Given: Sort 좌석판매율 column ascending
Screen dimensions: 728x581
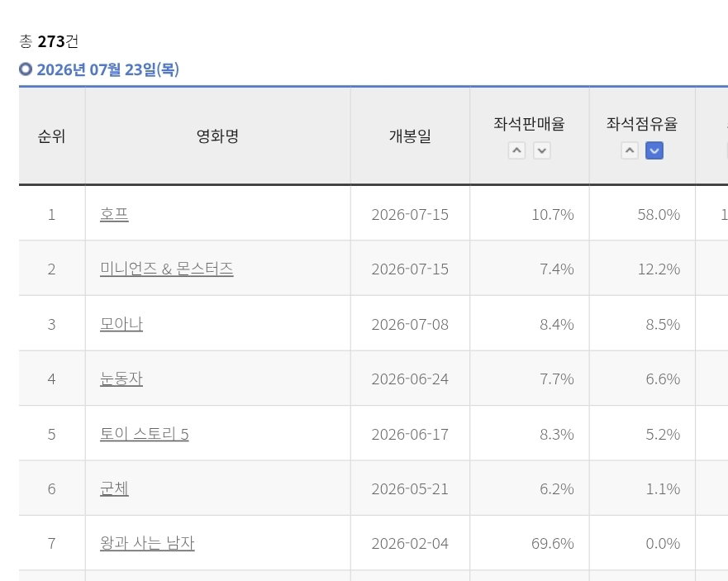Looking at the screenshot, I should pos(516,150).
